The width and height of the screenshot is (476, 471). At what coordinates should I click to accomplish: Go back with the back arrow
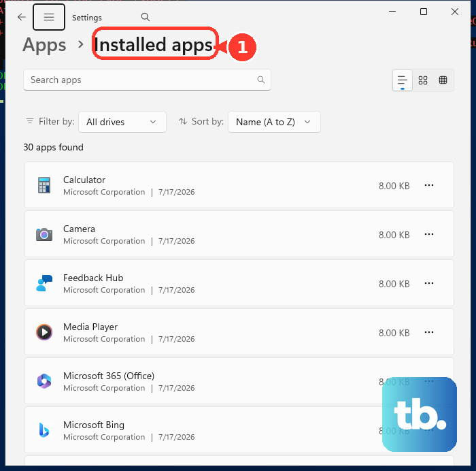pyautogui.click(x=22, y=17)
